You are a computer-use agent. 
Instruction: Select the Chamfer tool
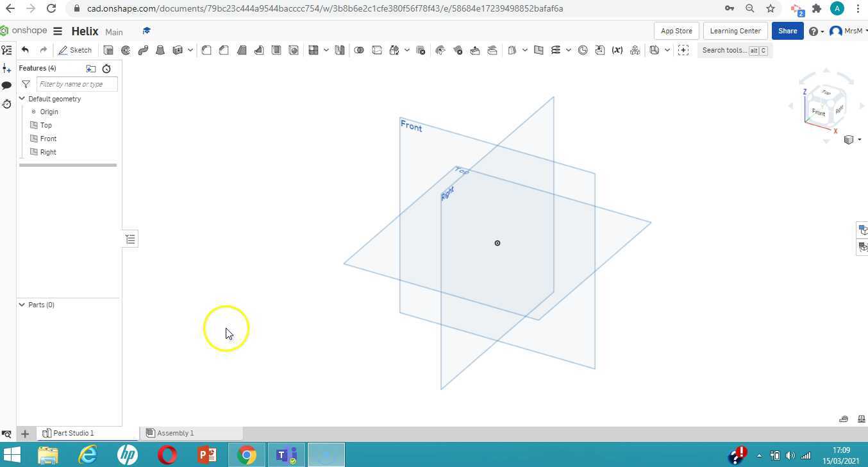point(224,50)
